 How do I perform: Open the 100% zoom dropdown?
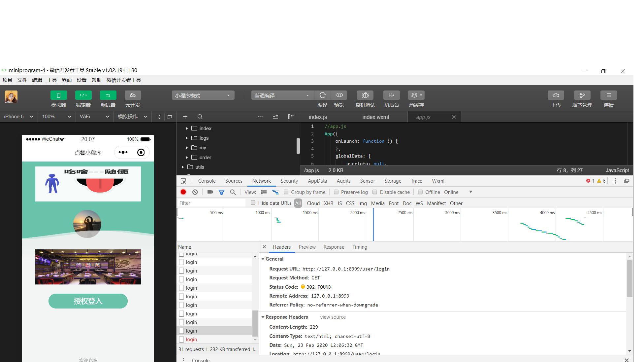point(57,117)
